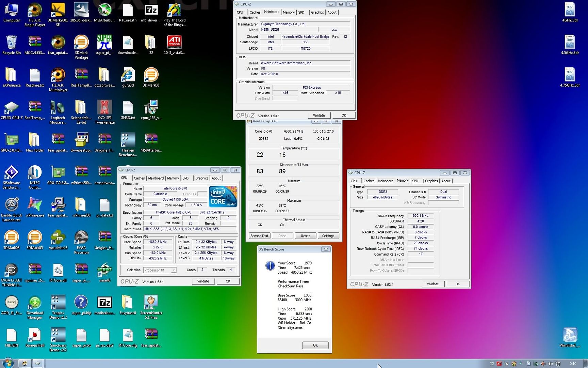
Task: Switch to Caches tab in top CPU-Z window
Action: click(x=255, y=12)
